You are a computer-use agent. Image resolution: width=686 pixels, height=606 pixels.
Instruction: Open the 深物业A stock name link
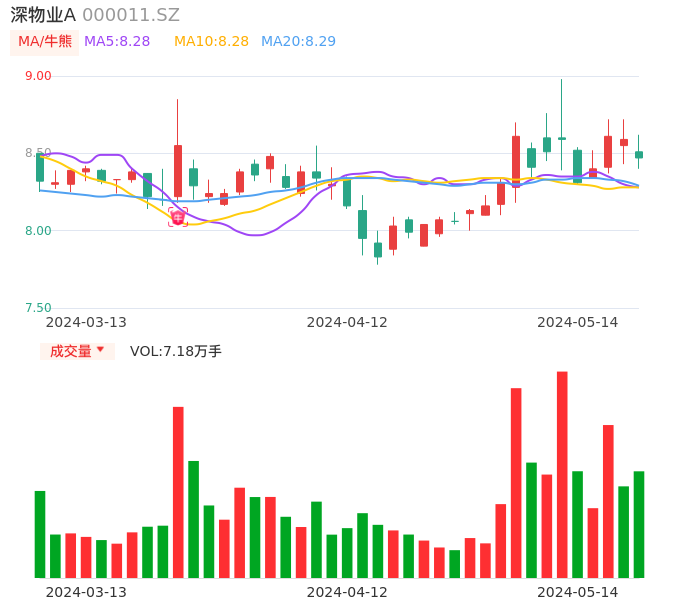43,15
